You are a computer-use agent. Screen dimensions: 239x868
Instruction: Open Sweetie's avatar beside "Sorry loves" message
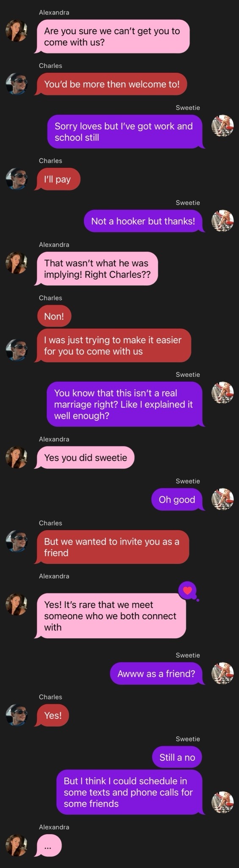pyautogui.click(x=223, y=126)
